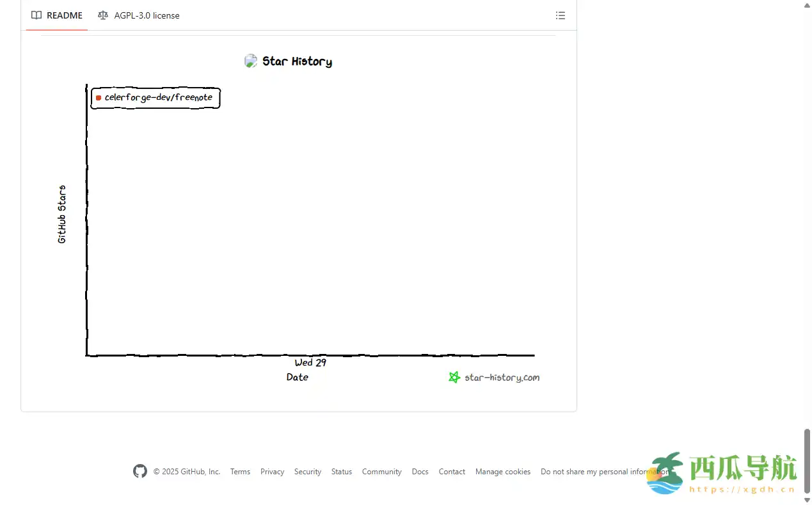812x505 pixels.
Task: Click the green star icon near star-history.com
Action: pyautogui.click(x=454, y=378)
